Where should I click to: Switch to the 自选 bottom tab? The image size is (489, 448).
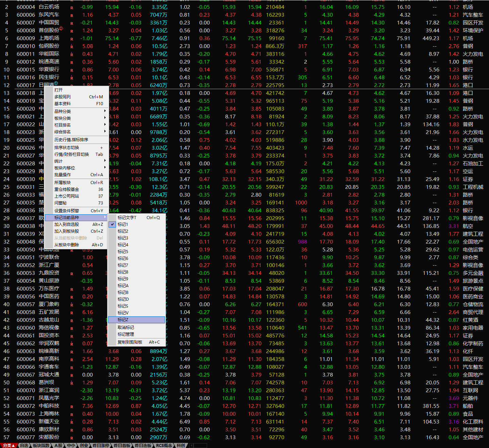pos(24,445)
